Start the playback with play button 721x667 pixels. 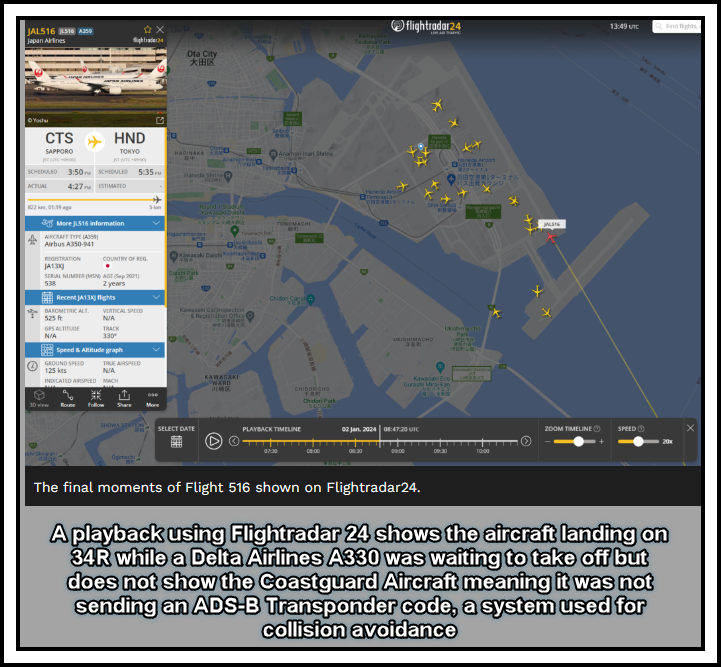(x=213, y=441)
